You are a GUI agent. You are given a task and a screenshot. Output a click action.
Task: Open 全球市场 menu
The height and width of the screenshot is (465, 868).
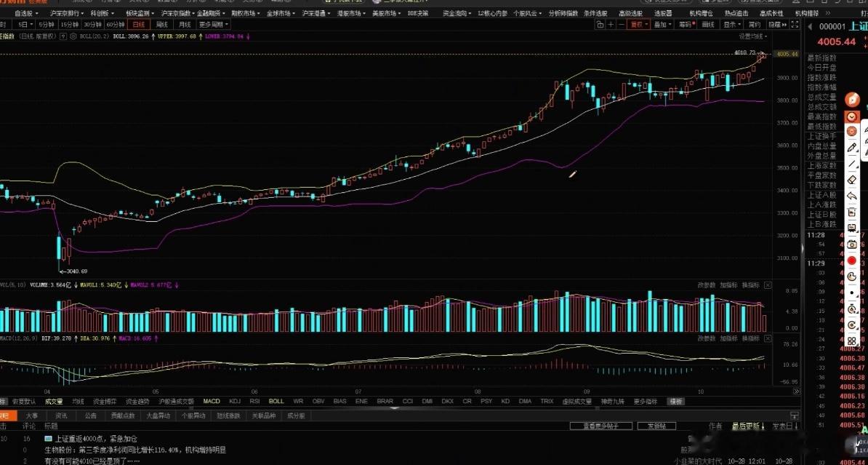pos(280,13)
